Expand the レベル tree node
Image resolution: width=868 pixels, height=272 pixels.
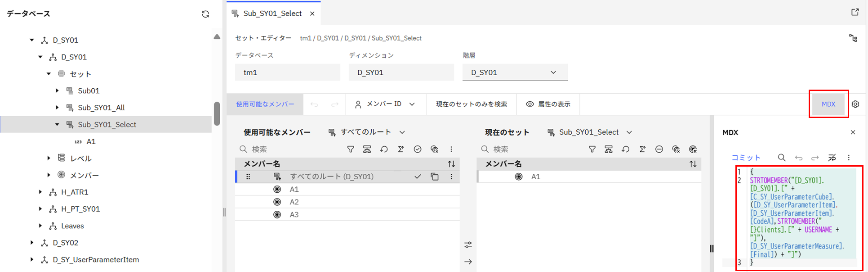49,158
